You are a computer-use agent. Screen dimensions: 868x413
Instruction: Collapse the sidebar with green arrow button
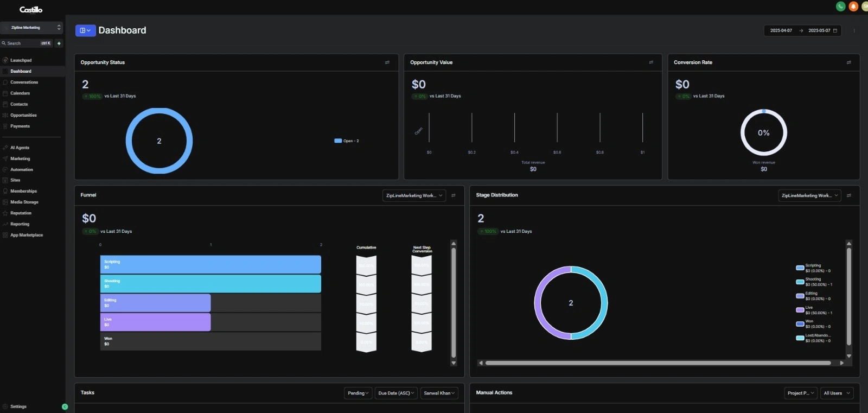[x=65, y=406]
